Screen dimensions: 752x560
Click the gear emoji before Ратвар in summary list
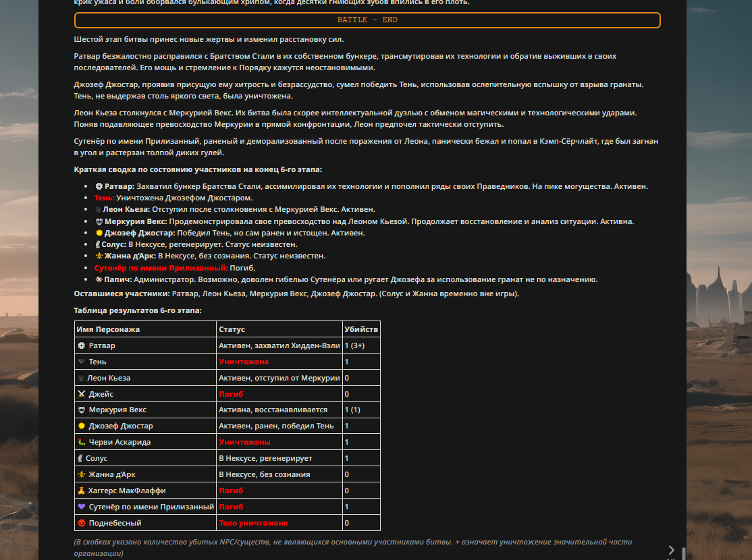99,186
